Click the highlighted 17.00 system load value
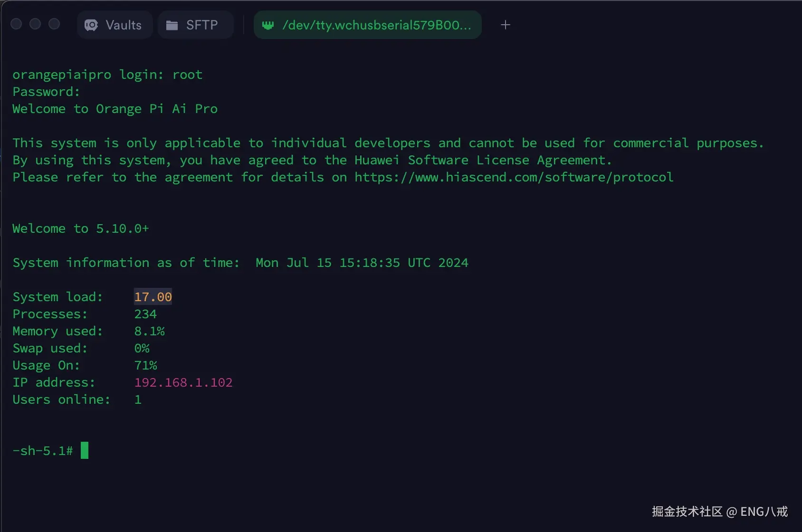This screenshot has height=532, width=802. [153, 297]
